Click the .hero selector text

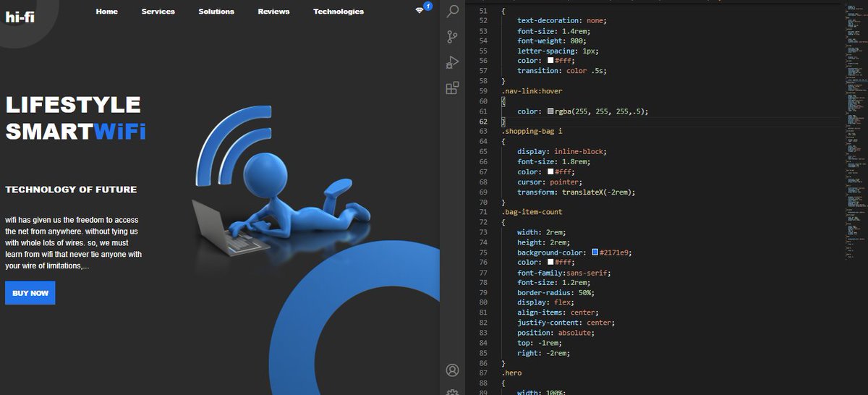pos(511,373)
